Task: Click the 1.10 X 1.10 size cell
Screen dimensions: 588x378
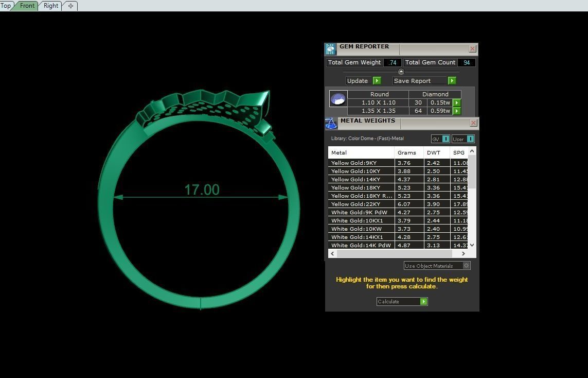Action: click(x=378, y=102)
